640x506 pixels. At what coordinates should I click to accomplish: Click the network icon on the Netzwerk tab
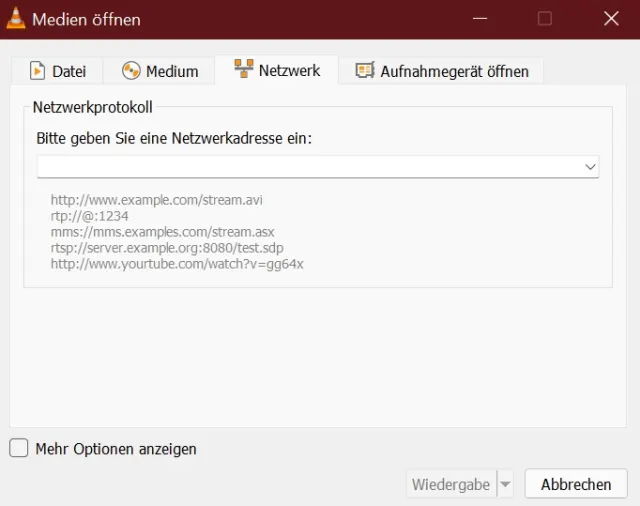[244, 69]
